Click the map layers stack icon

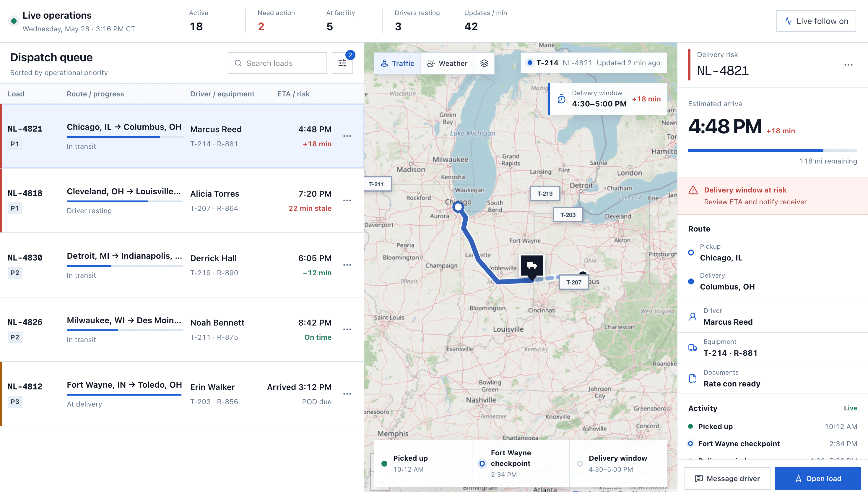click(484, 63)
